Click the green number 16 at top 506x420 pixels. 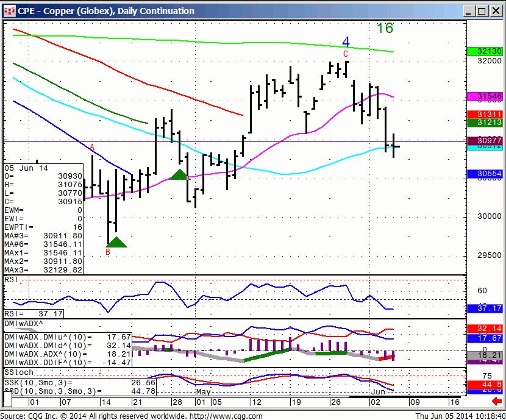pyautogui.click(x=385, y=28)
